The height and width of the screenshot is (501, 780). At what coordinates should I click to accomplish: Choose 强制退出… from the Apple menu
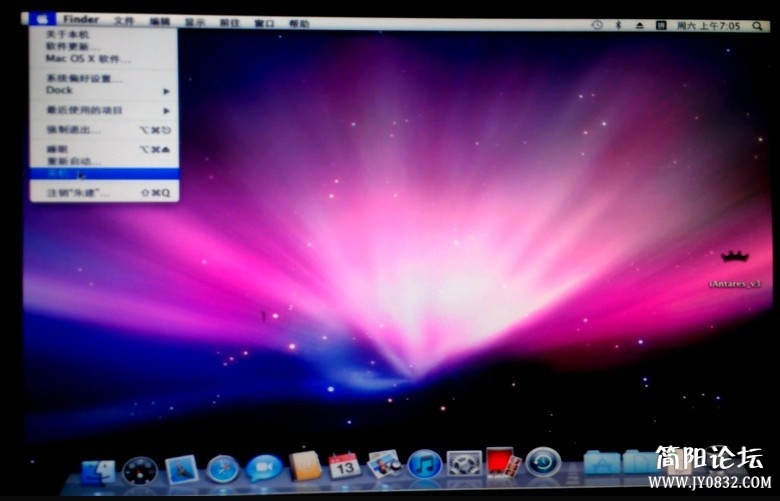click(x=103, y=130)
